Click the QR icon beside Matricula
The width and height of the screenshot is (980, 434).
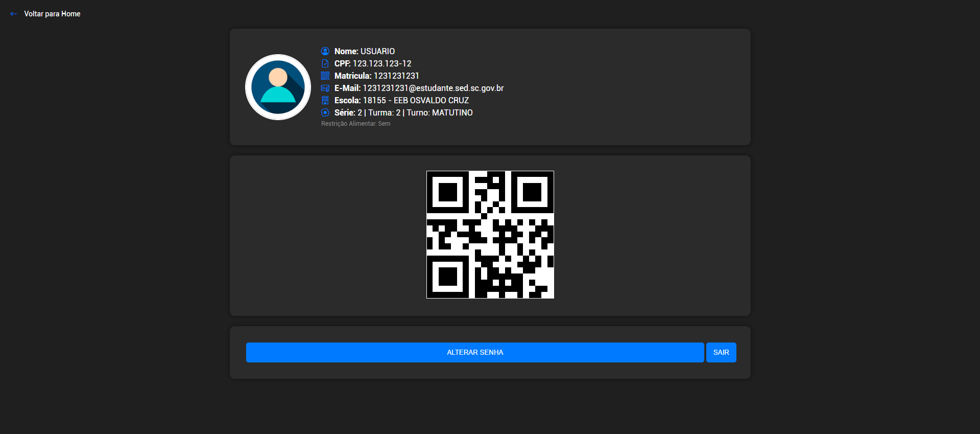click(x=325, y=76)
